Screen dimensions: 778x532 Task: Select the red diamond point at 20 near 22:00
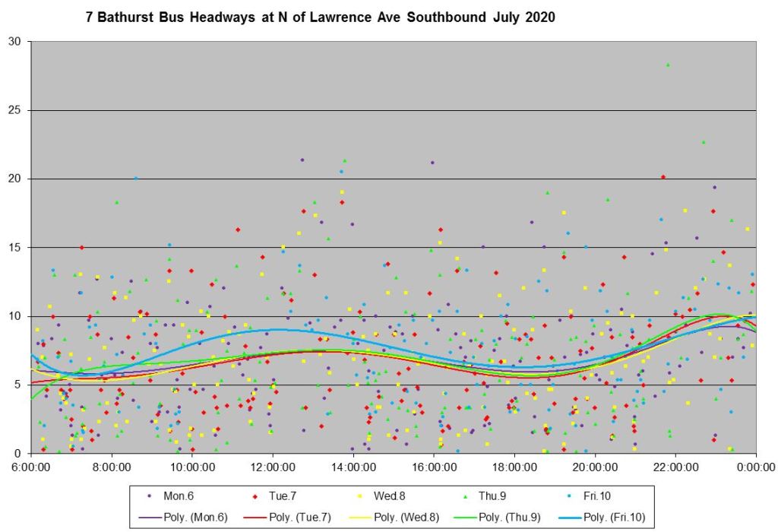pos(663,177)
